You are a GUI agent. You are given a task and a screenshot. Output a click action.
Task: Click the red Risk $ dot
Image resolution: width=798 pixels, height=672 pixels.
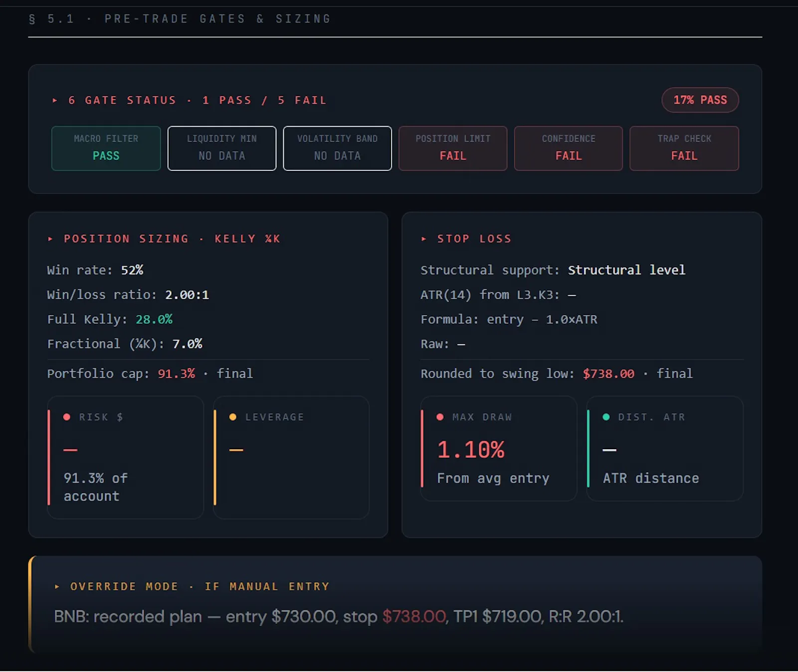click(67, 417)
